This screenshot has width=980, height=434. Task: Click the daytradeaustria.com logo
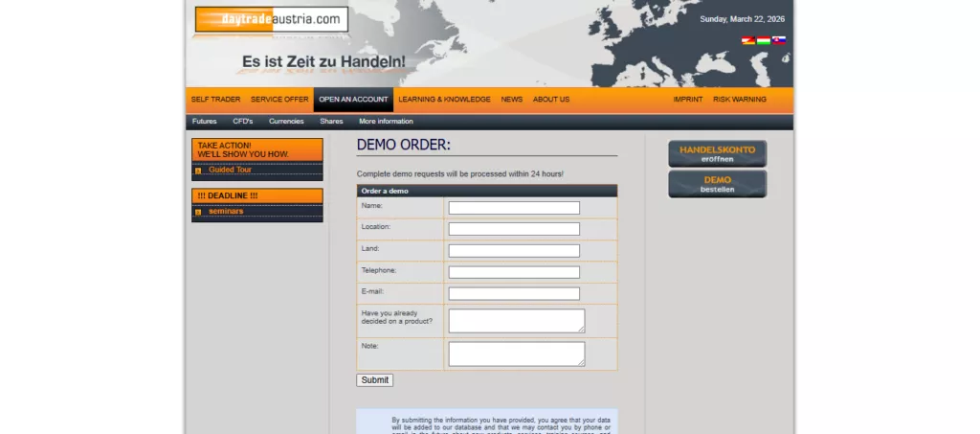tap(271, 19)
